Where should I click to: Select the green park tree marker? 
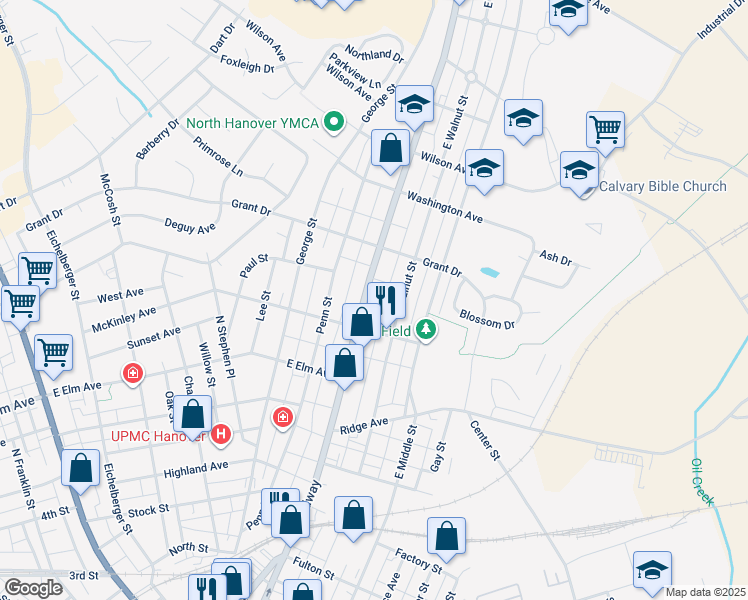tap(427, 329)
